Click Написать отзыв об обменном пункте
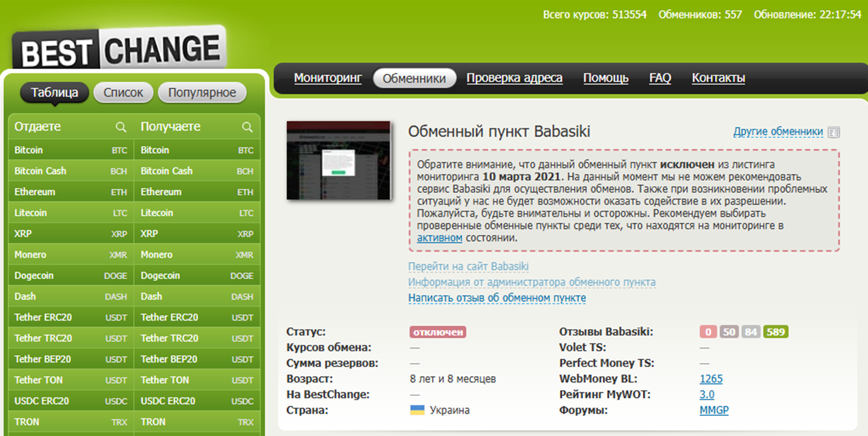Screen dimensions: 868x436 pyautogui.click(x=497, y=298)
